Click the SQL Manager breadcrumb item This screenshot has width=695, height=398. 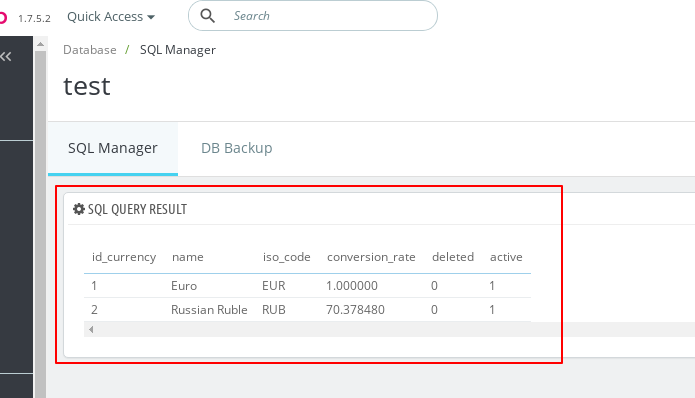[x=178, y=50]
